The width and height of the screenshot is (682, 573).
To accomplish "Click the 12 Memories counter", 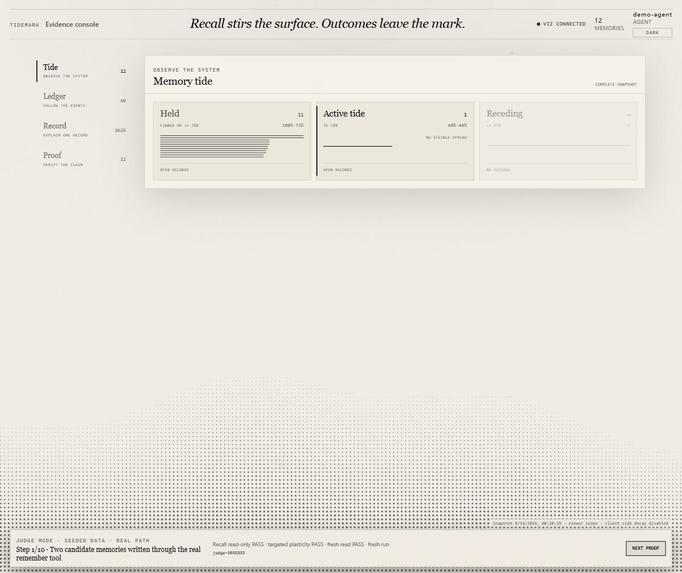I will pos(609,24).
